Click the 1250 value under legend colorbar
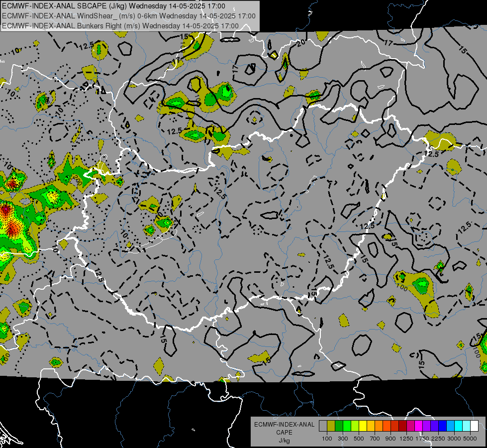This screenshot has width=487, height=448. point(406,439)
